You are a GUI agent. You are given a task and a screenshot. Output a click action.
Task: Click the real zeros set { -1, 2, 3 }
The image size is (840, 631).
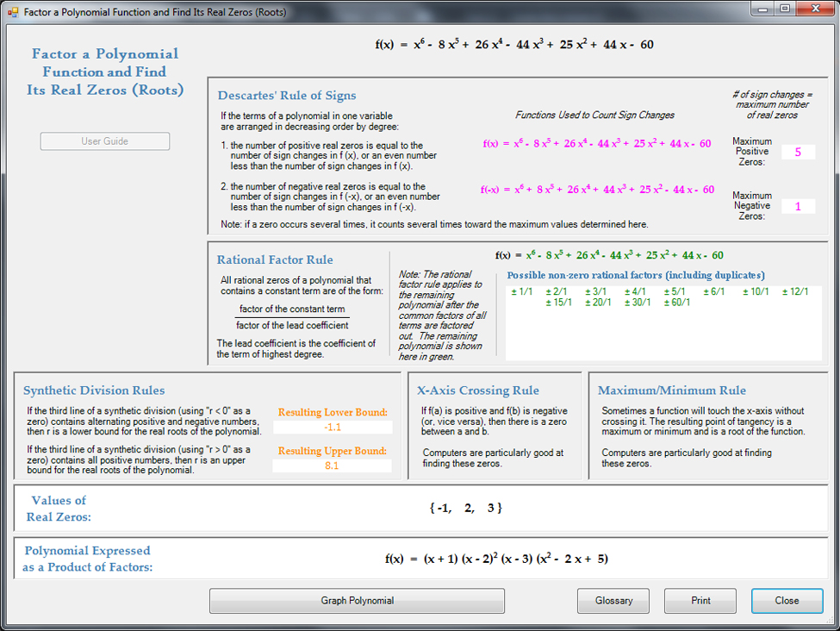[x=465, y=509]
